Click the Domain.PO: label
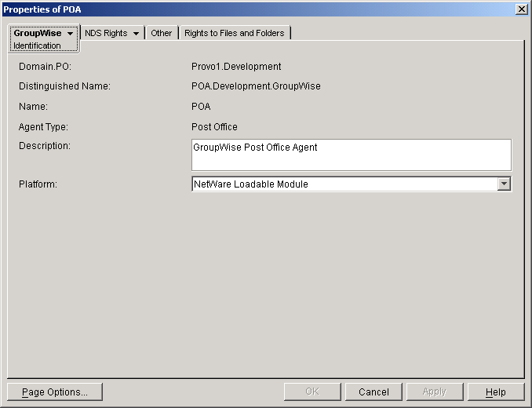This screenshot has width=532, height=408. point(46,67)
